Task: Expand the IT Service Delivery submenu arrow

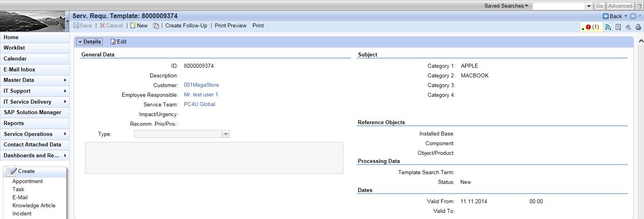Action: click(x=65, y=102)
